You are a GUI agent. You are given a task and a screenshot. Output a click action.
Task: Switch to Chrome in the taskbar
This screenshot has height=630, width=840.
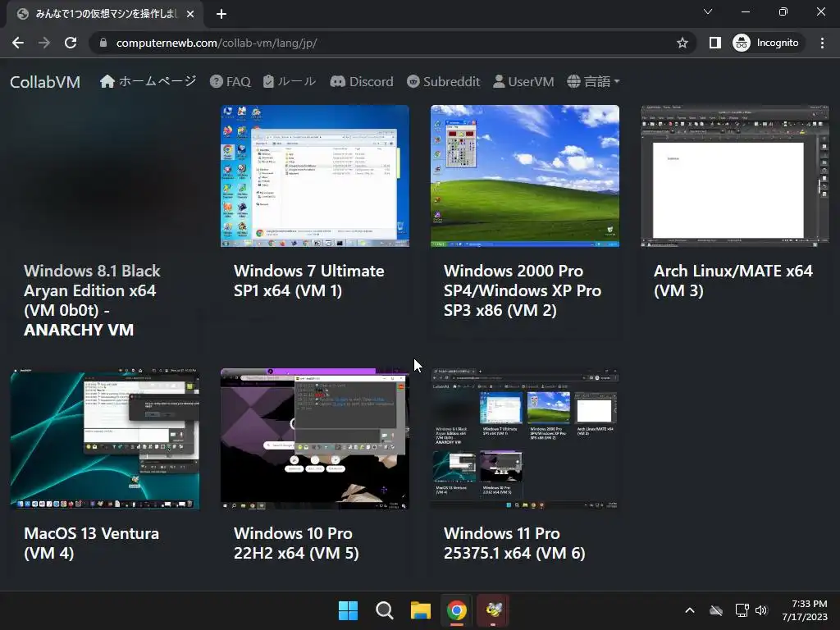point(457,610)
